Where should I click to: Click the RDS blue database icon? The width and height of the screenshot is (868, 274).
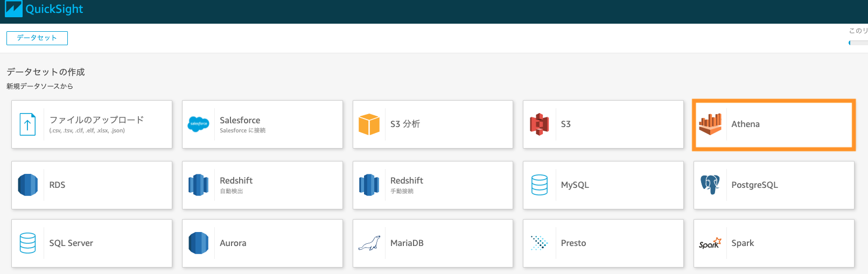(x=27, y=185)
